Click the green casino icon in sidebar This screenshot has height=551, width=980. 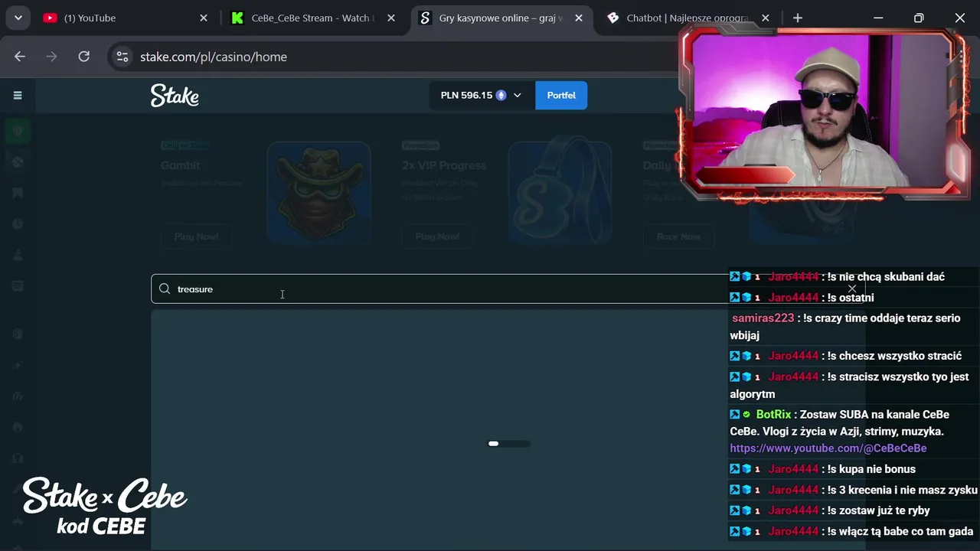pyautogui.click(x=18, y=131)
